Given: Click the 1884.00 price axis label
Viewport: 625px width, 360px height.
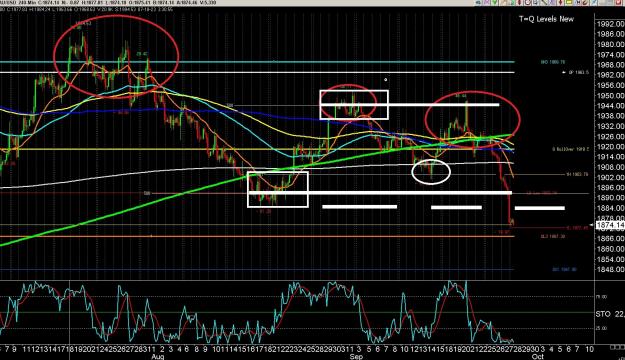Looking at the screenshot, I should click(x=610, y=208).
